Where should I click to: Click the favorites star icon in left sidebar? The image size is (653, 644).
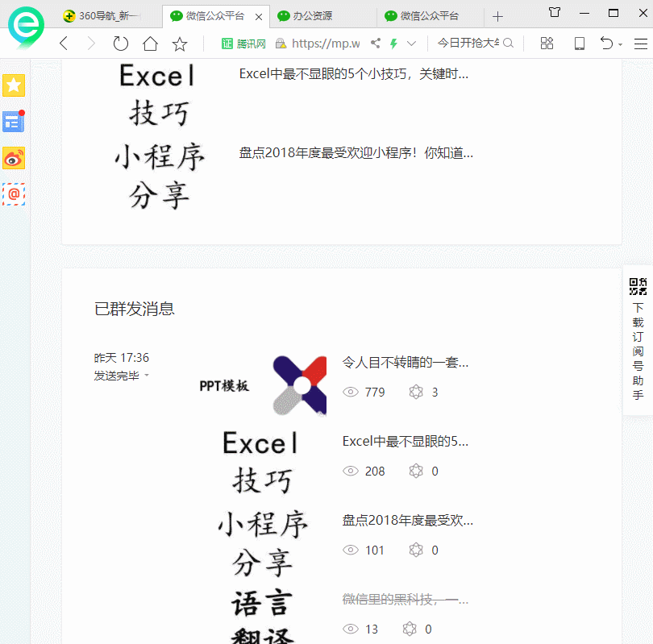tap(14, 84)
